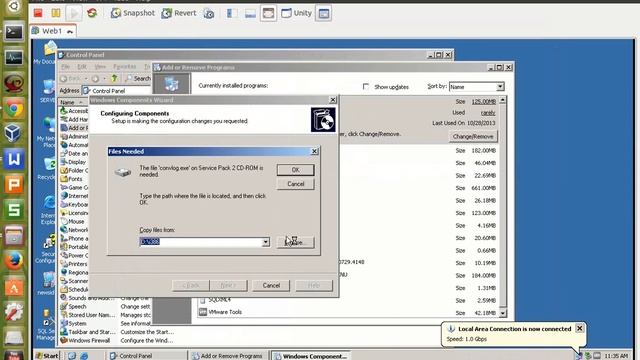Open WPS Presentation from the dock
The width and height of the screenshot is (640, 360).
tap(14, 184)
